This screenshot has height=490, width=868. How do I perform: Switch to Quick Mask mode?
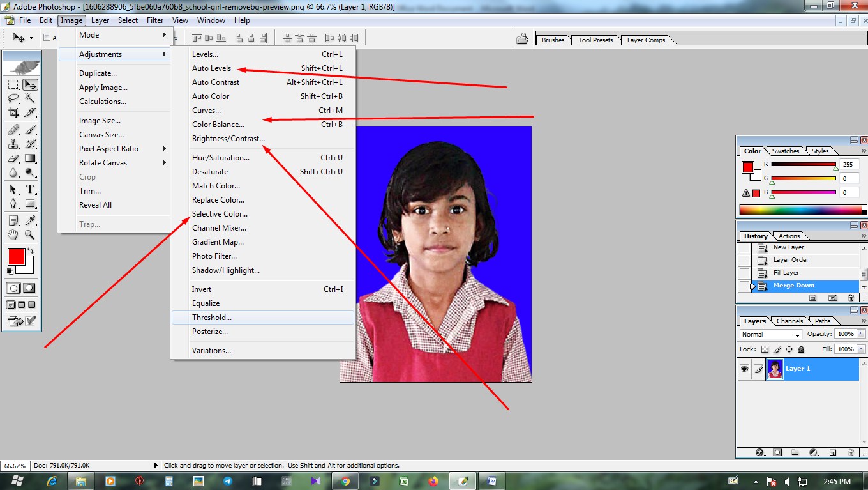pyautogui.click(x=30, y=288)
